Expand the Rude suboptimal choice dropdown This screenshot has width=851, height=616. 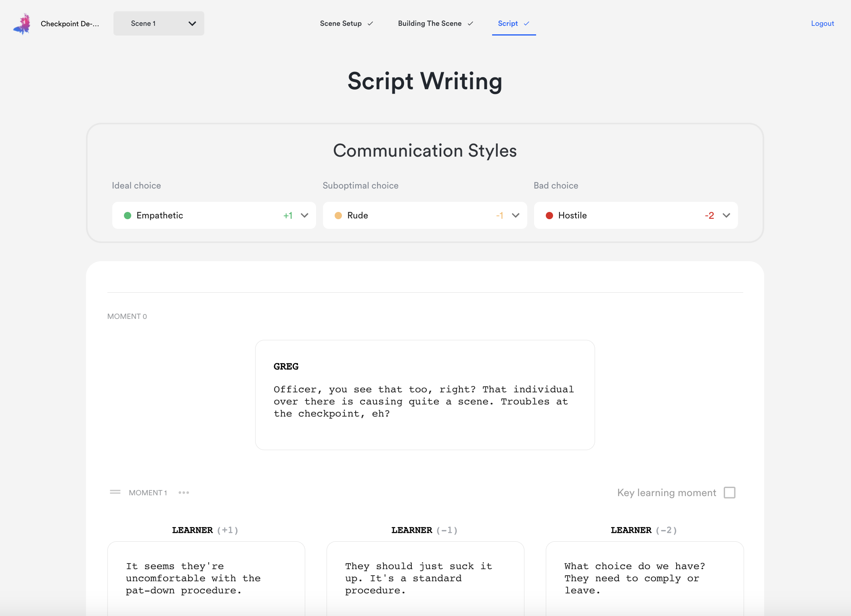click(516, 216)
